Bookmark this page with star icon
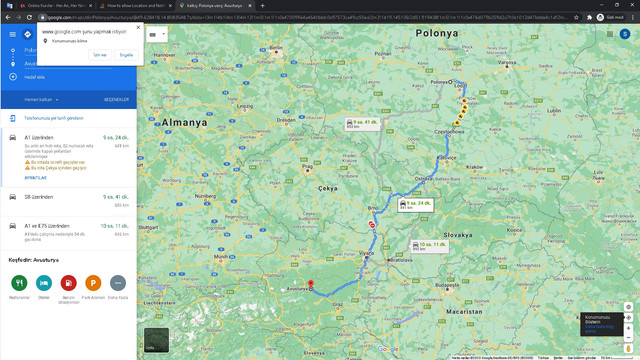Image resolution: width=640 pixels, height=360 pixels. [576, 17]
